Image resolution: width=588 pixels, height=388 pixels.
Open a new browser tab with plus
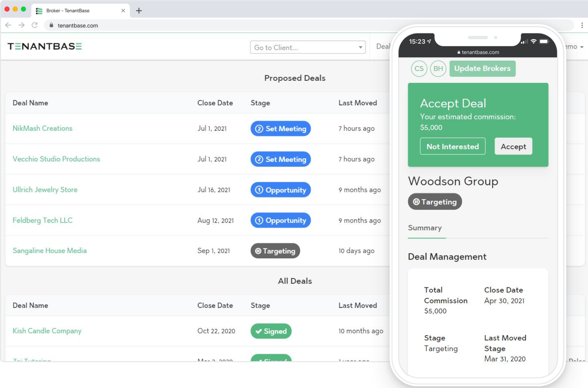point(139,11)
